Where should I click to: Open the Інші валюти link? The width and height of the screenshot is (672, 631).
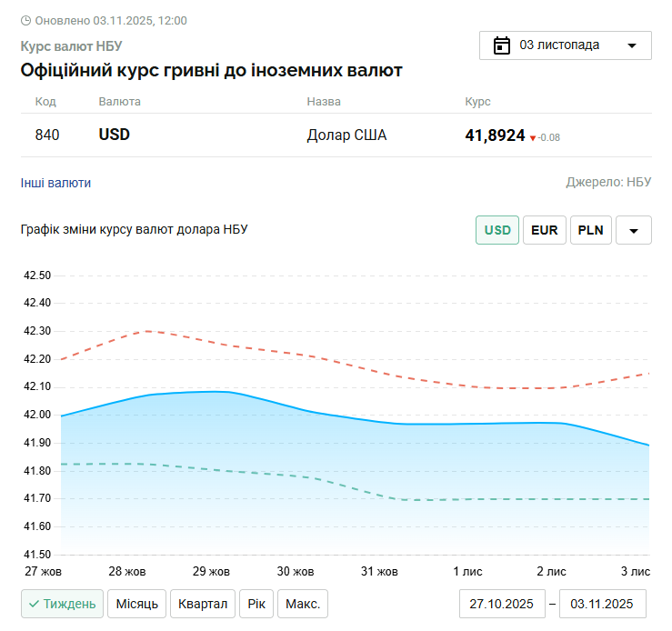click(x=55, y=183)
